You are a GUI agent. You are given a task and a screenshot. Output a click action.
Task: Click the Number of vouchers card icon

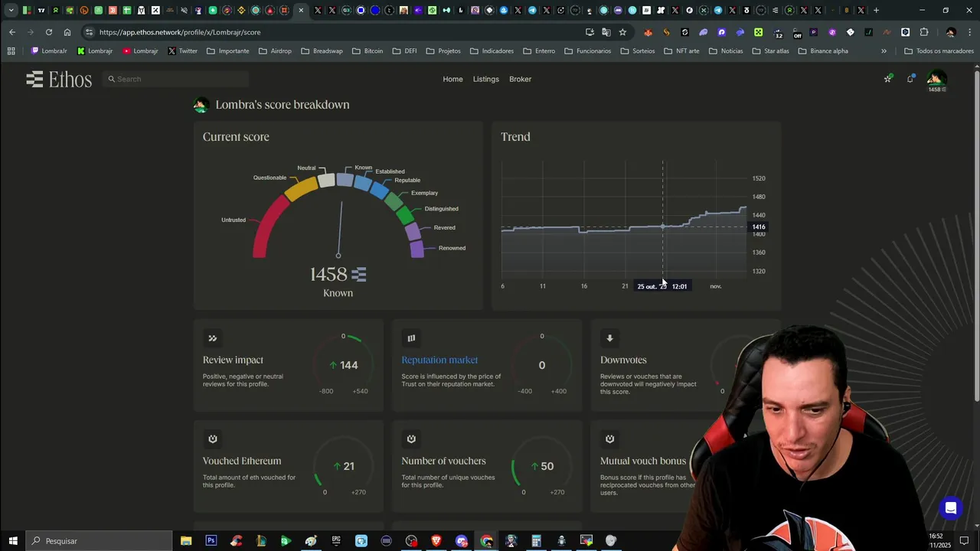(411, 439)
